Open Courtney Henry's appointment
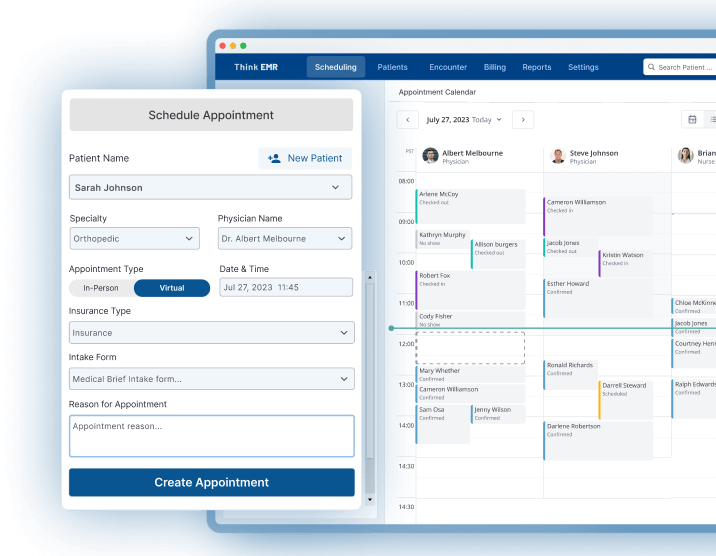Viewport: 716px width, 556px height. click(x=694, y=353)
